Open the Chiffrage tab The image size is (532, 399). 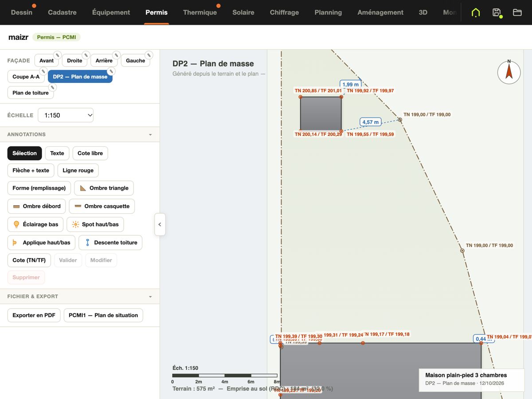point(284,12)
